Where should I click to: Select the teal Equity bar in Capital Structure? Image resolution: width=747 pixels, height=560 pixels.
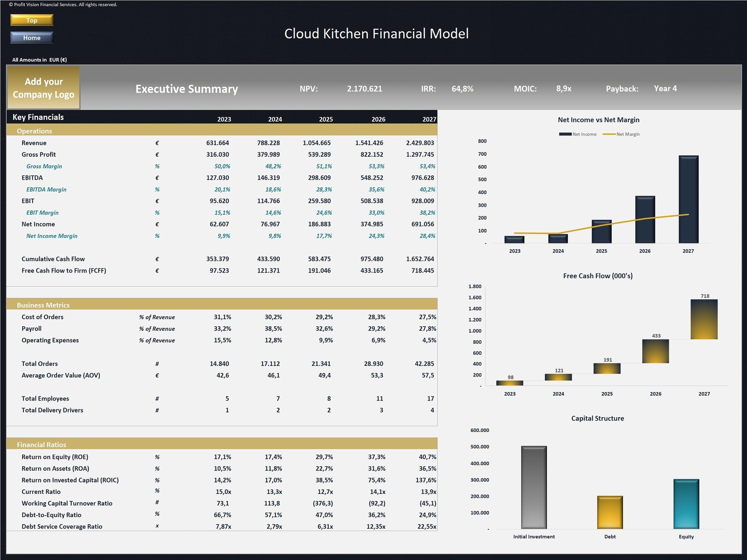tap(686, 504)
